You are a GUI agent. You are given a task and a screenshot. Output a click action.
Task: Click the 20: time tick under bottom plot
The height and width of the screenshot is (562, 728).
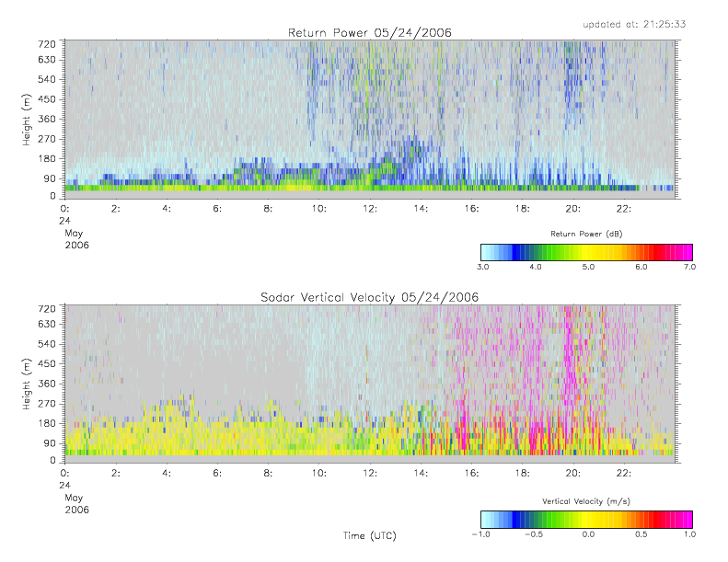[x=573, y=474]
